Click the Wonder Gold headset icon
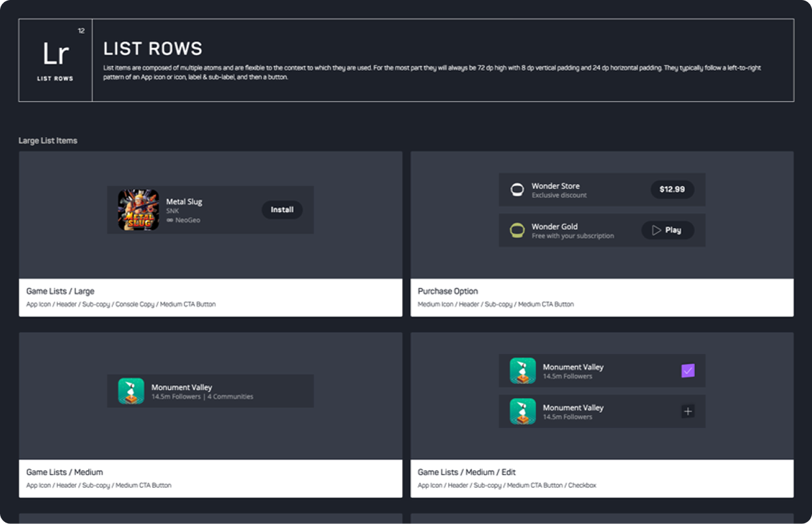Viewport: 812px width, 524px height. pos(517,231)
